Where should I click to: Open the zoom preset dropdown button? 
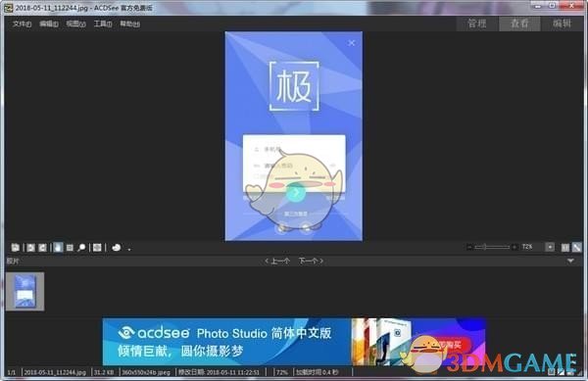click(550, 247)
